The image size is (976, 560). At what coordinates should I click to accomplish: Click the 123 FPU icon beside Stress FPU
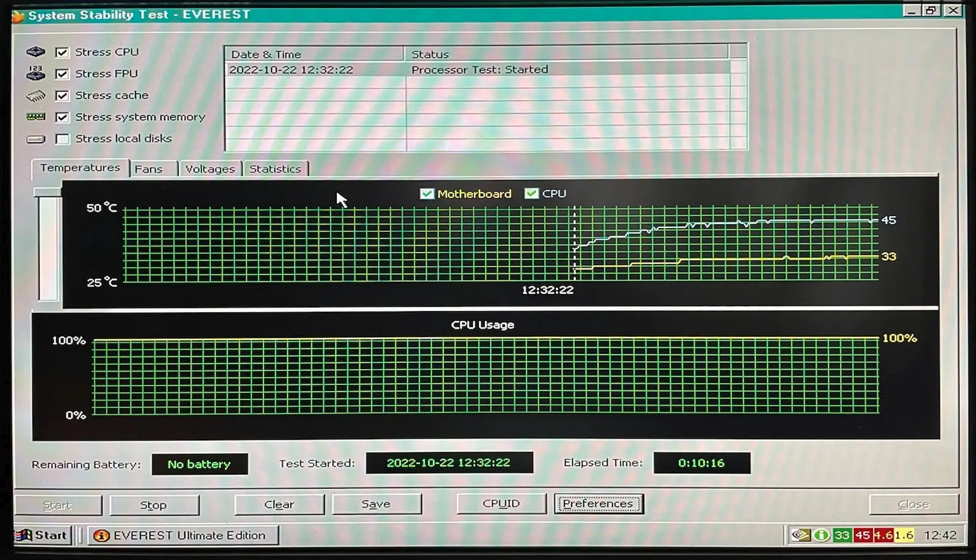click(x=36, y=73)
